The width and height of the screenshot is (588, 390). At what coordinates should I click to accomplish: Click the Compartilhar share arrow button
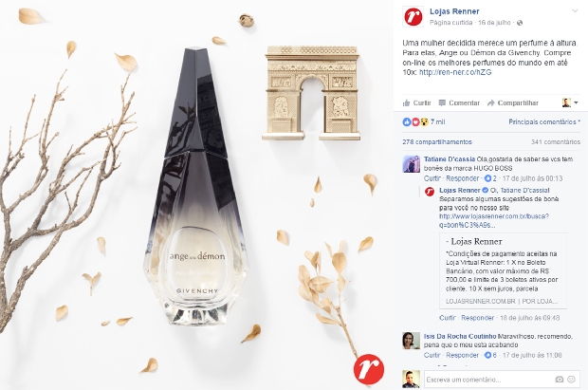click(513, 102)
